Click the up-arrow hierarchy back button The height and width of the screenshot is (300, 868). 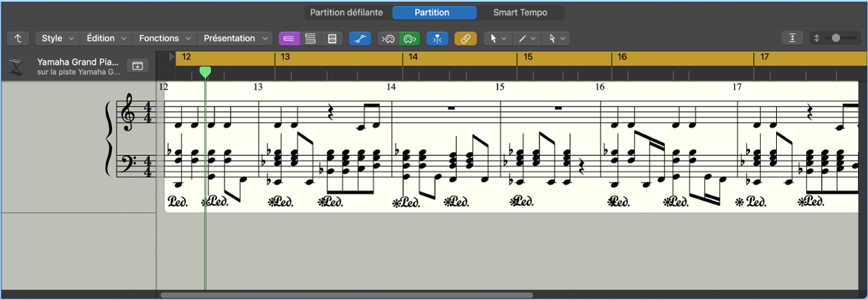pos(18,39)
